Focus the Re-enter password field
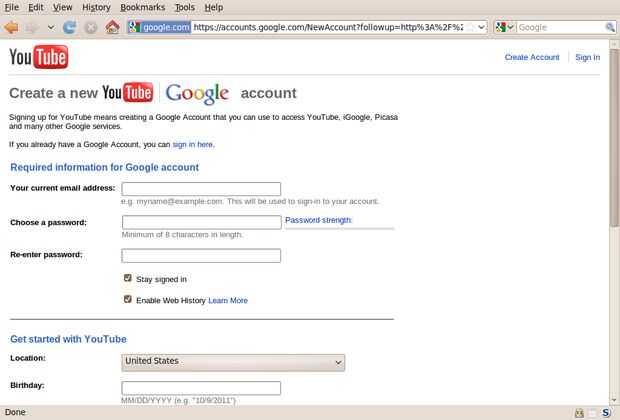This screenshot has height=420, width=620. (201, 255)
